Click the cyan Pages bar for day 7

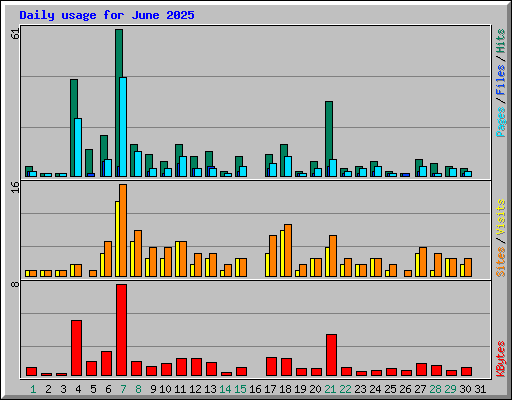(x=123, y=127)
